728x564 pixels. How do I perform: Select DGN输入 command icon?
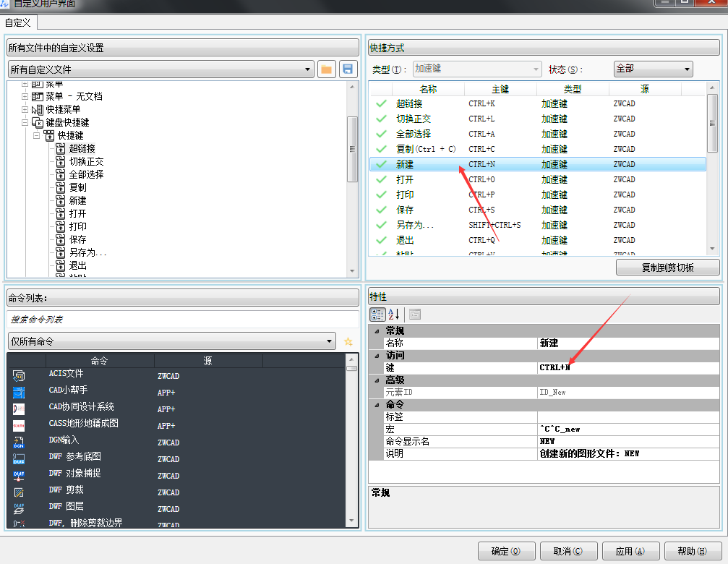19,443
